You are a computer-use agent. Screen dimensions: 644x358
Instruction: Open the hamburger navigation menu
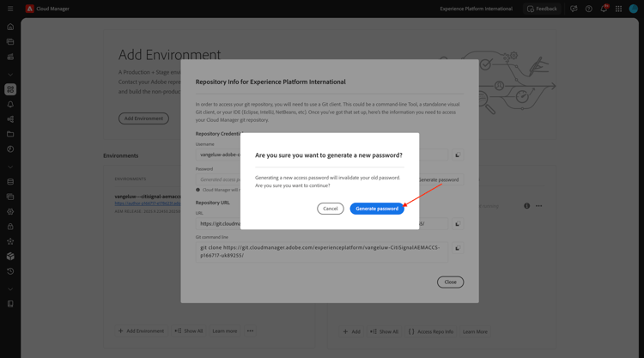point(10,9)
